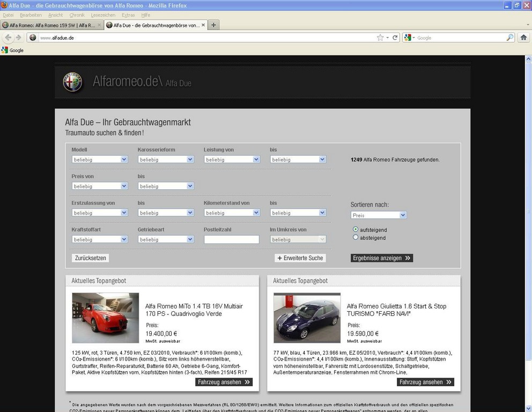
Task: Open bookmark star dropdown arrow
Action: click(x=387, y=38)
